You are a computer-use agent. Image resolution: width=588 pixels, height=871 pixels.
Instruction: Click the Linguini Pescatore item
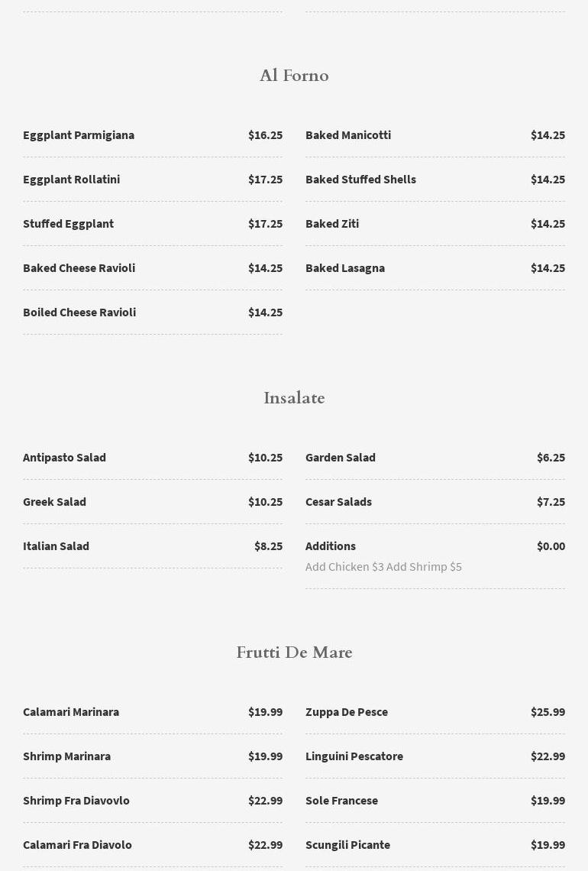point(354,756)
